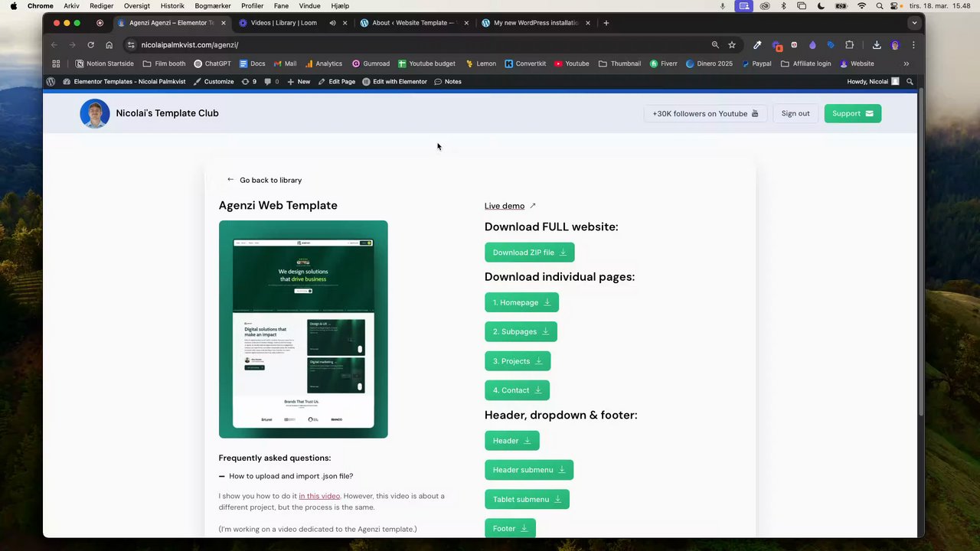Click Nicolai's profile photo logo
Viewport: 980px width, 551px height.
pos(95,113)
